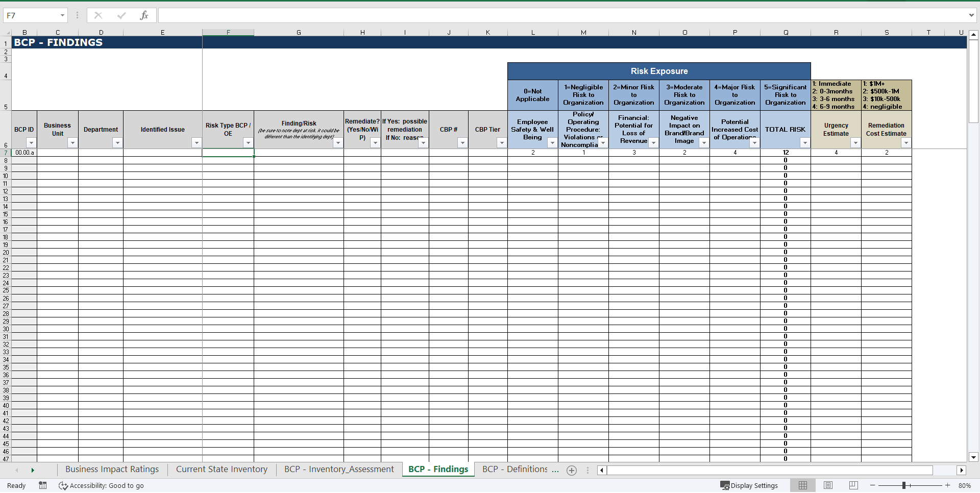
Task: Click the Accessibility: Good to go button
Action: click(101, 485)
